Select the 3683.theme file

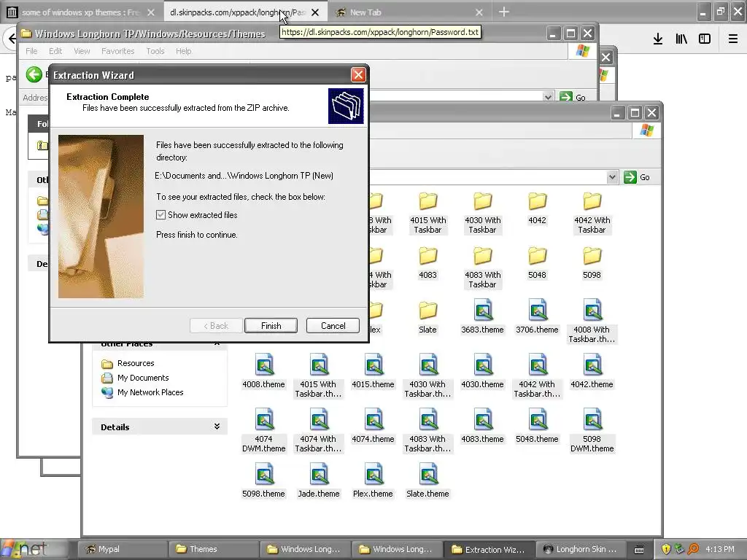pyautogui.click(x=483, y=316)
